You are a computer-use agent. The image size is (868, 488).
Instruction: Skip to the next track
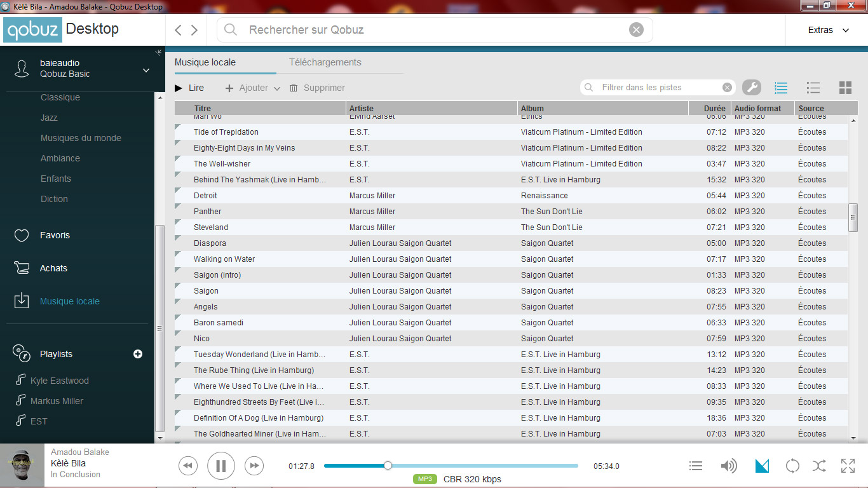(x=254, y=466)
